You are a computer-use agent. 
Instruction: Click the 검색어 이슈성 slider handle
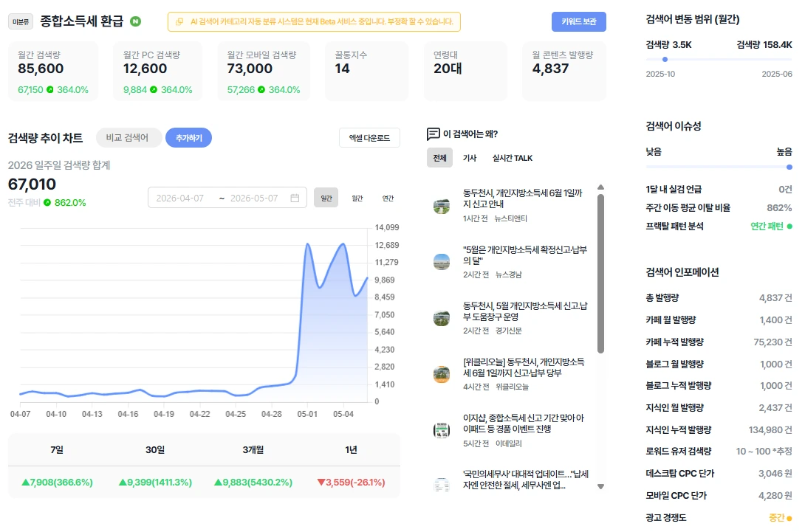click(x=789, y=167)
